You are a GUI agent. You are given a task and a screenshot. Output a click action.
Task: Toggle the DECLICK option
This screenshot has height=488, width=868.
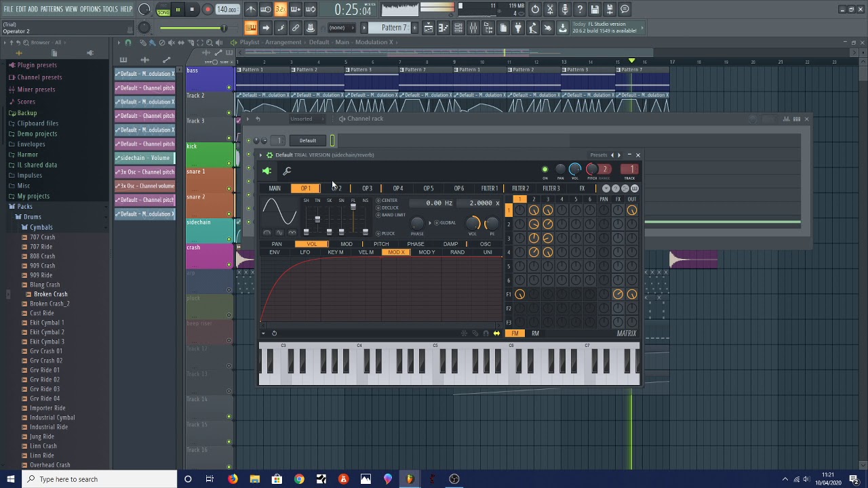(388, 208)
